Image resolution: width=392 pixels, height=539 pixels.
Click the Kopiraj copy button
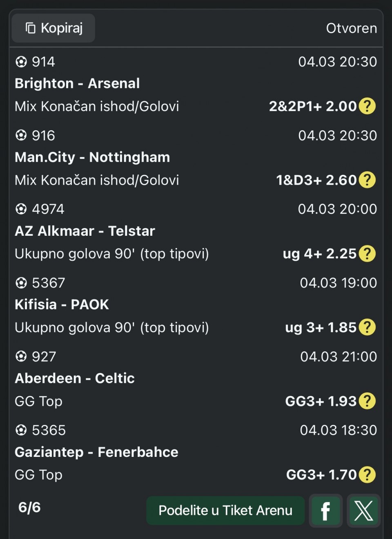53,28
